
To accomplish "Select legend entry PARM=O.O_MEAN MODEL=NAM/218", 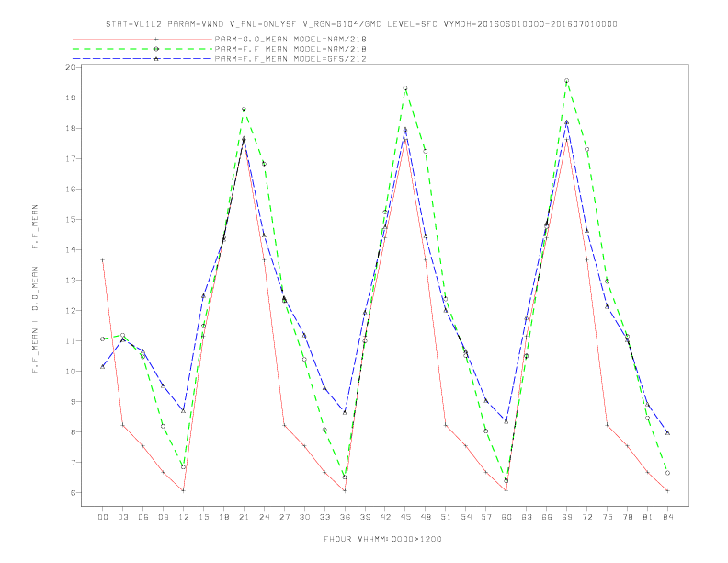I will pos(290,39).
